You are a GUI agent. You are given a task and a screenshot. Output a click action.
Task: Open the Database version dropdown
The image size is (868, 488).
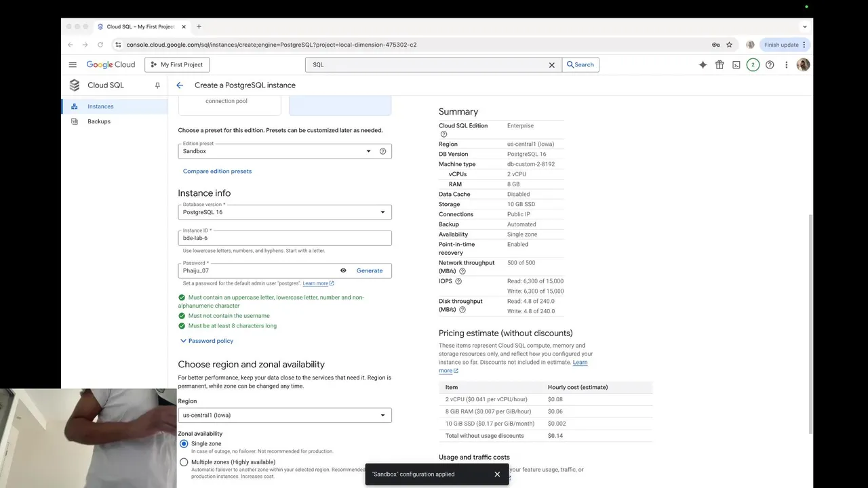coord(285,212)
